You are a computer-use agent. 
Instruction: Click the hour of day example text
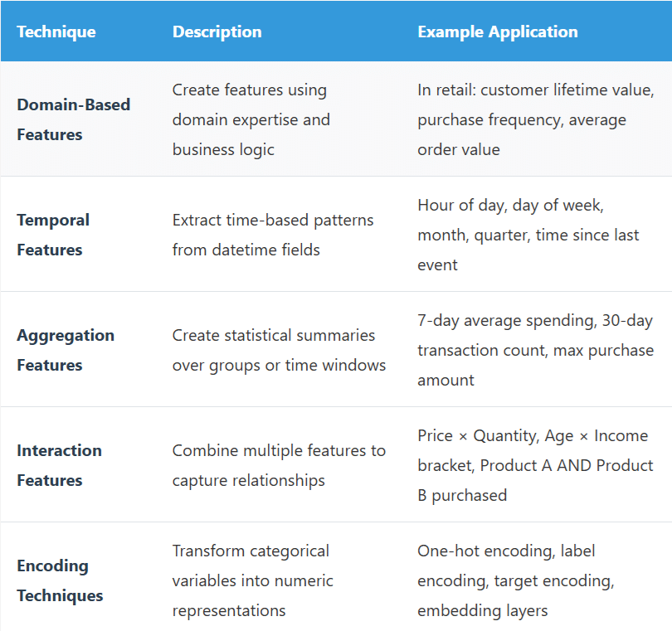(x=464, y=205)
